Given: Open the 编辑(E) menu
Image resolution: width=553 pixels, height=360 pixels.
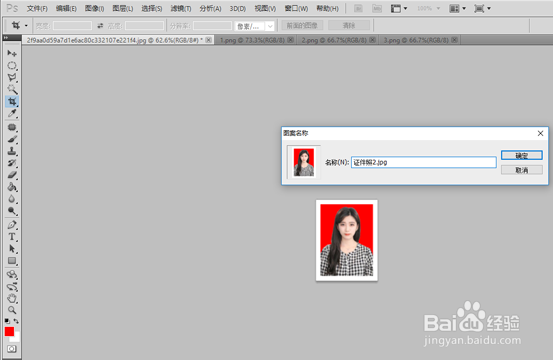Looking at the screenshot, I should click(66, 8).
